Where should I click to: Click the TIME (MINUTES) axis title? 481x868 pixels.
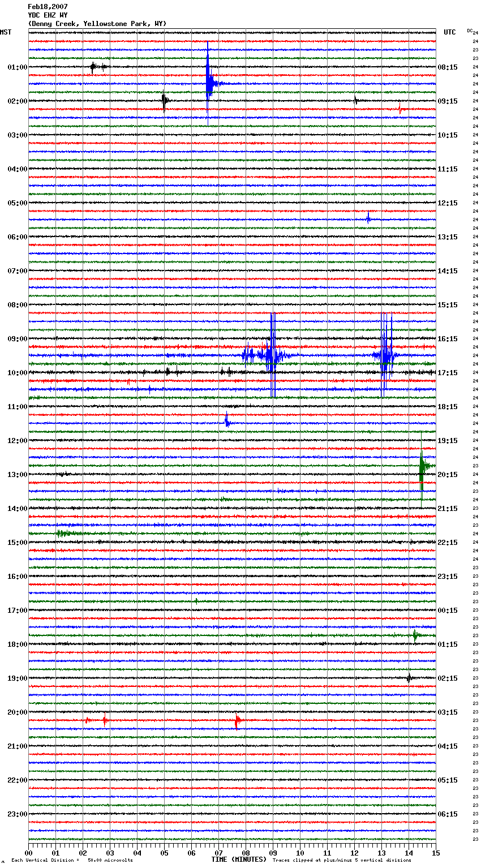tap(239, 860)
